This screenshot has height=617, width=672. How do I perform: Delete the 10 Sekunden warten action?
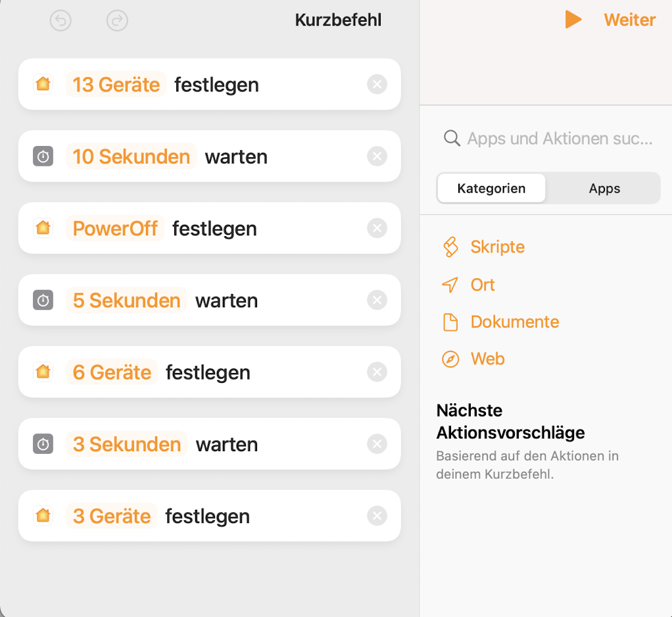pyautogui.click(x=377, y=157)
